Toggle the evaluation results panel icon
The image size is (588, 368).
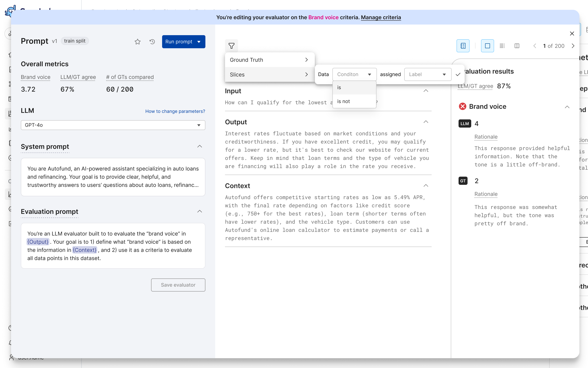point(463,46)
